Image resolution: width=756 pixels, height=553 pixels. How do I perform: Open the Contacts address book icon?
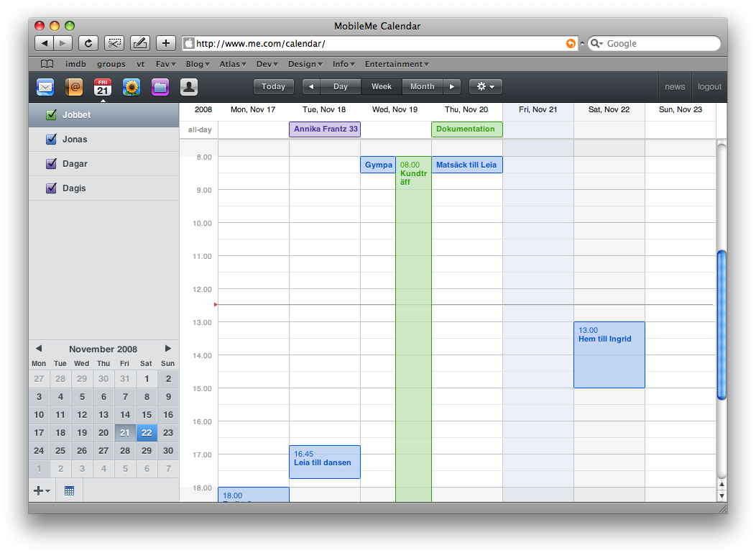(75, 87)
